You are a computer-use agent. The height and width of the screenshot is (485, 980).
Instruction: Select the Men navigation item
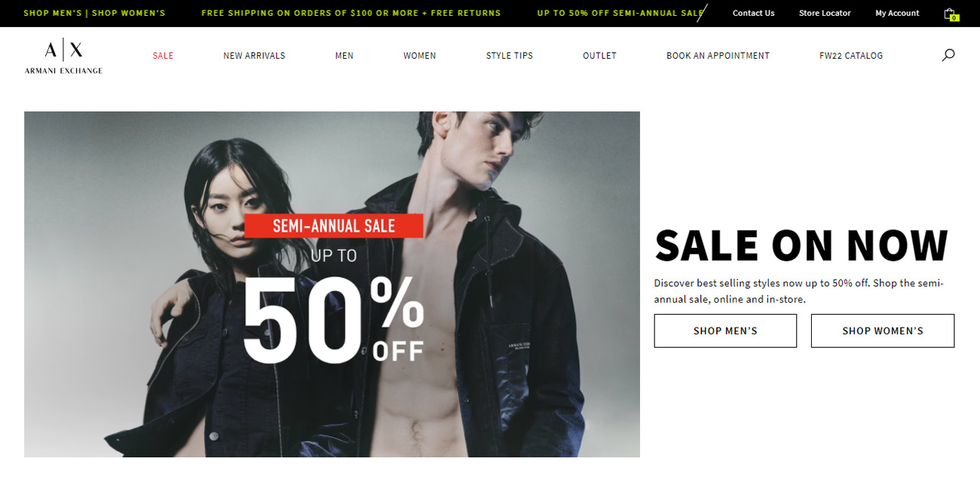pyautogui.click(x=345, y=56)
